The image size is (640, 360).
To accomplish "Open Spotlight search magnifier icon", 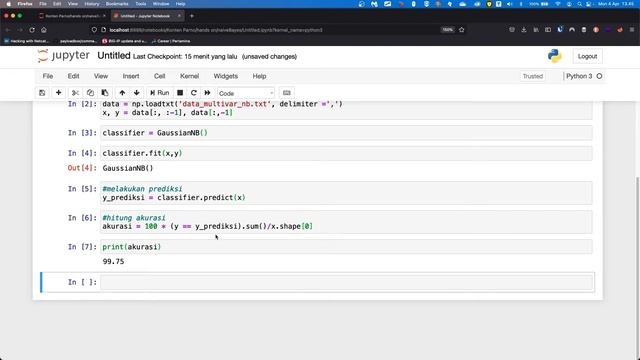I will click(579, 4).
